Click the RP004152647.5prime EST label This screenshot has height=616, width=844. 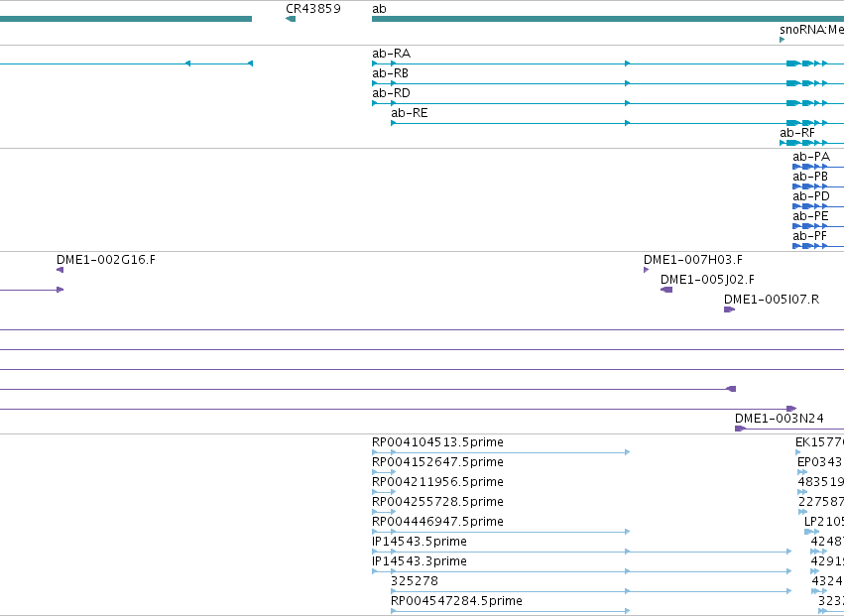(437, 462)
